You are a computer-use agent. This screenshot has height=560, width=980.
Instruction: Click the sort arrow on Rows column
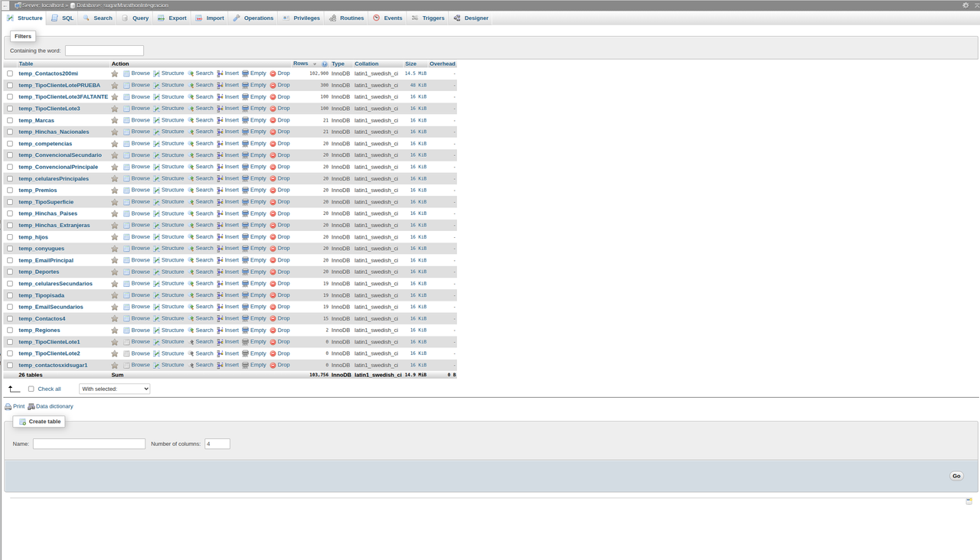pos(314,63)
